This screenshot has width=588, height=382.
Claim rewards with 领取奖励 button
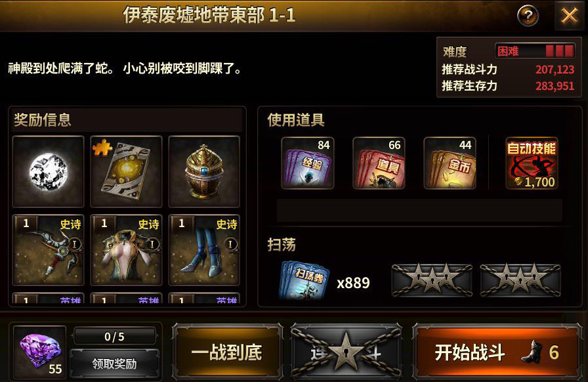point(114,363)
